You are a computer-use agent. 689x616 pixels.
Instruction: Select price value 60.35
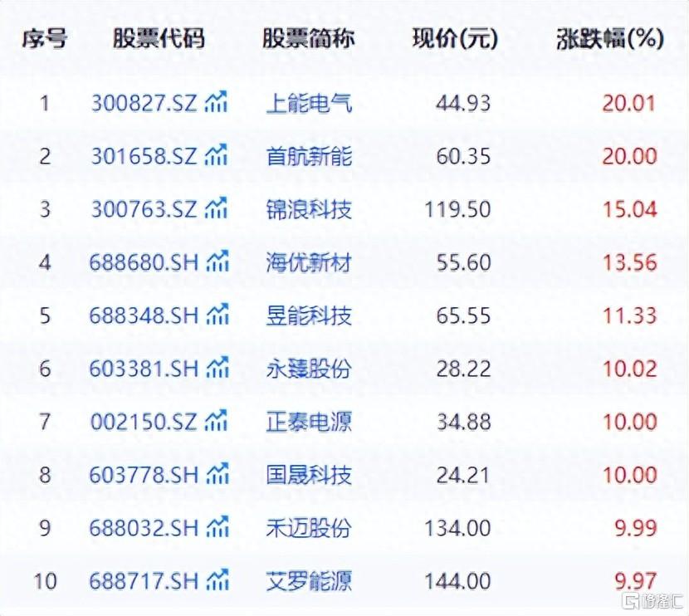pyautogui.click(x=463, y=157)
